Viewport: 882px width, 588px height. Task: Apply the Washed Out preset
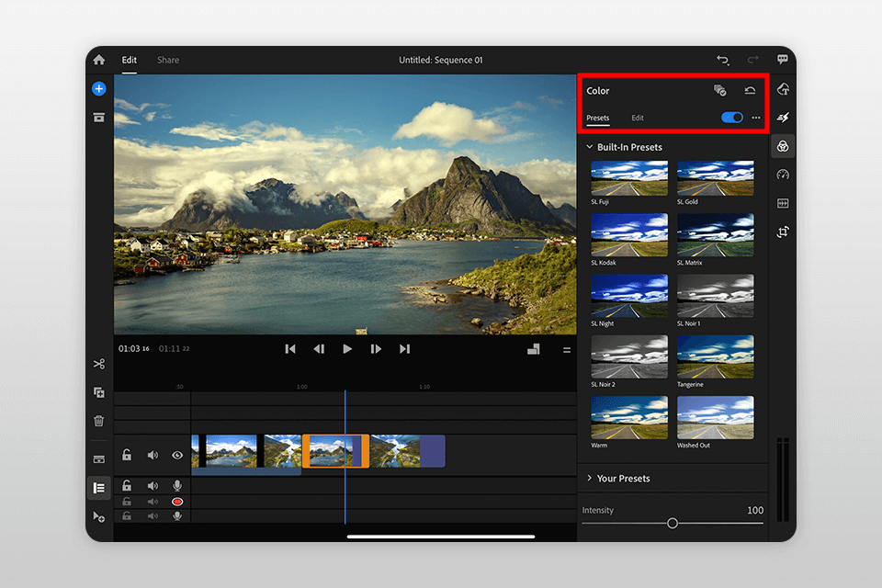click(x=716, y=417)
